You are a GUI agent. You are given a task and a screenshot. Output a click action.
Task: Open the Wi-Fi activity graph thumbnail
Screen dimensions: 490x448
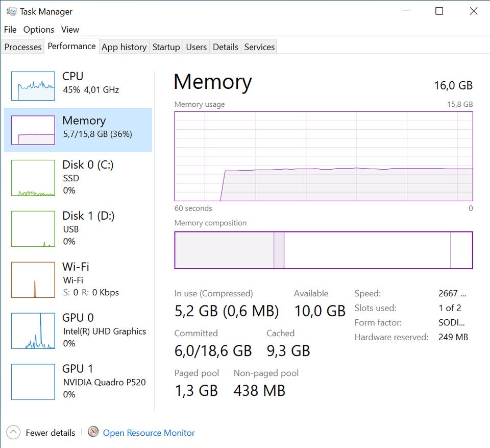point(33,280)
